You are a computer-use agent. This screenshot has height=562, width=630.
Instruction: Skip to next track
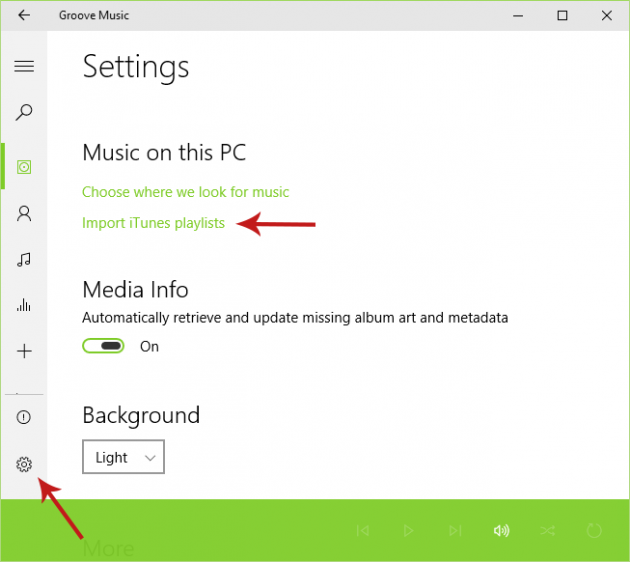tap(455, 530)
